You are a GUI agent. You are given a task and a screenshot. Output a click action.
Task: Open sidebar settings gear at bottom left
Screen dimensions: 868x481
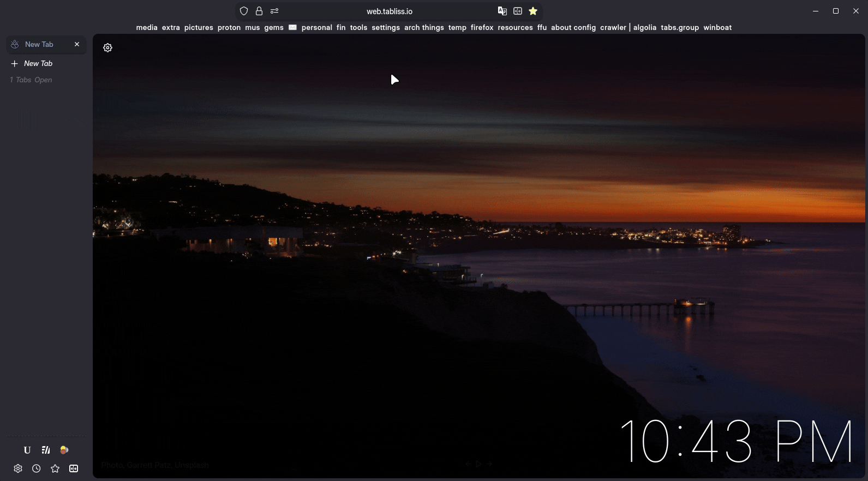point(18,468)
